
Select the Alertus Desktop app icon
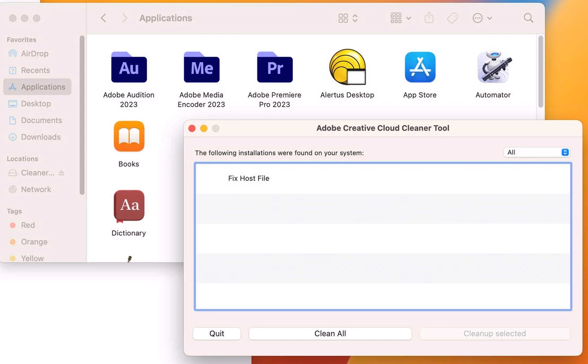coord(347,67)
